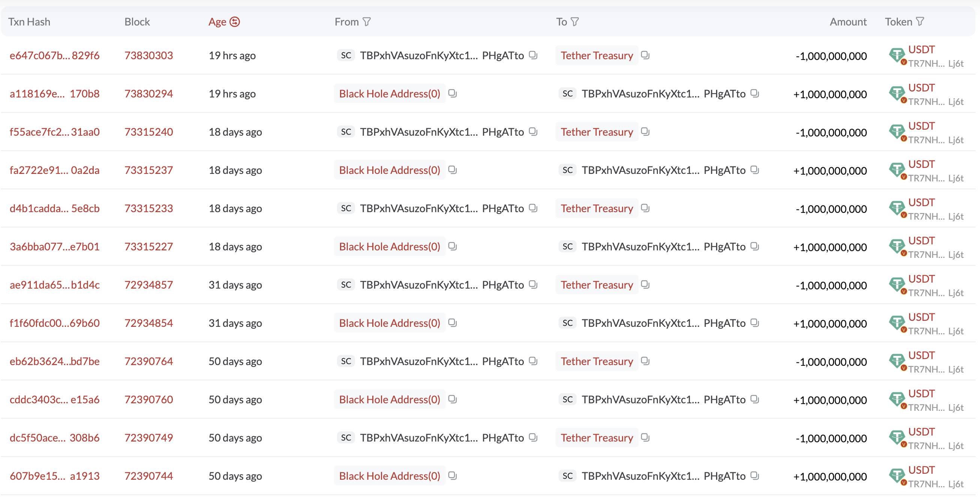Open transaction hash f55ace7fc2...31aa0
Viewport: 980px width, 497px height.
pyautogui.click(x=55, y=132)
